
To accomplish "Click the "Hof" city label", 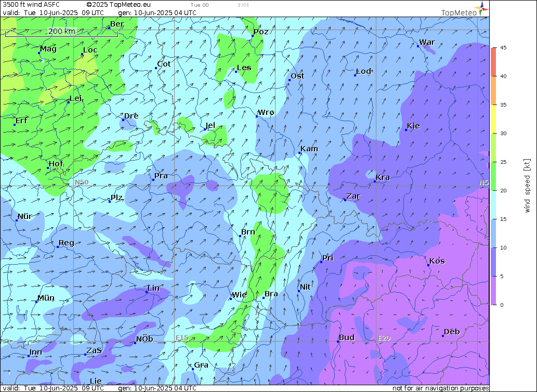I will click(x=56, y=164).
